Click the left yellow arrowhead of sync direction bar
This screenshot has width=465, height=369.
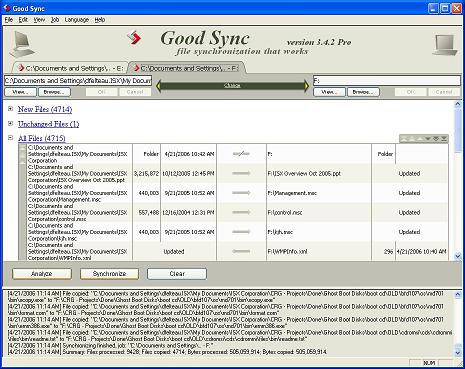pyautogui.click(x=159, y=86)
